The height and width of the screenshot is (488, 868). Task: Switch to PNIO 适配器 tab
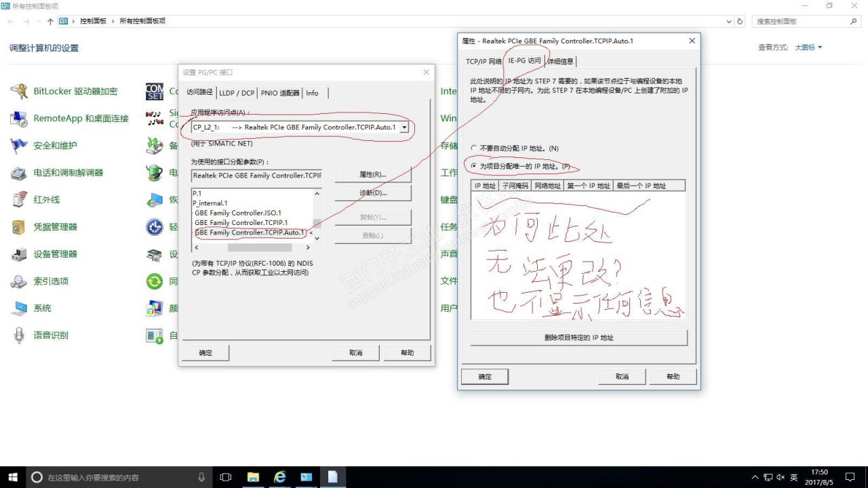(x=280, y=93)
